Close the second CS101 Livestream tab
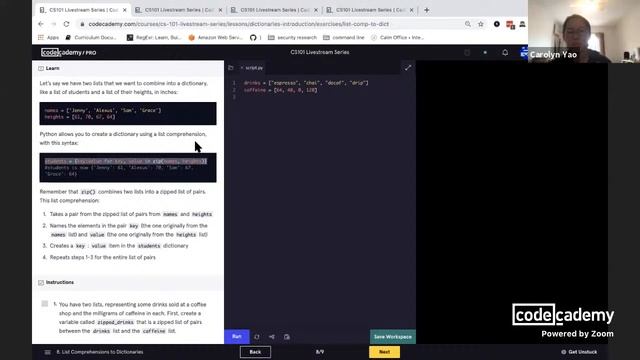The image size is (640, 360). [220, 10]
